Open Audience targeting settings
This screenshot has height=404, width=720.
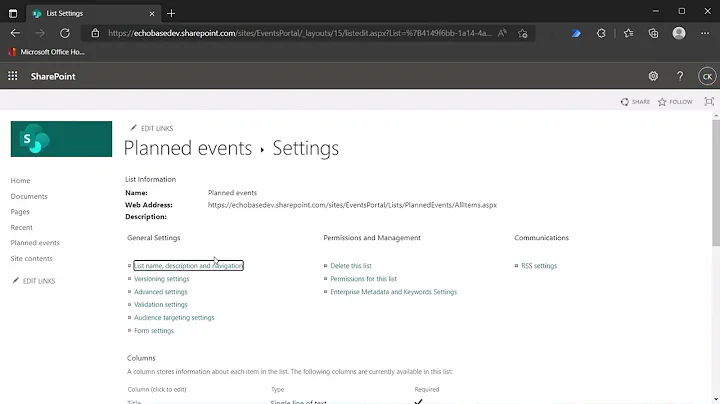coord(174,317)
